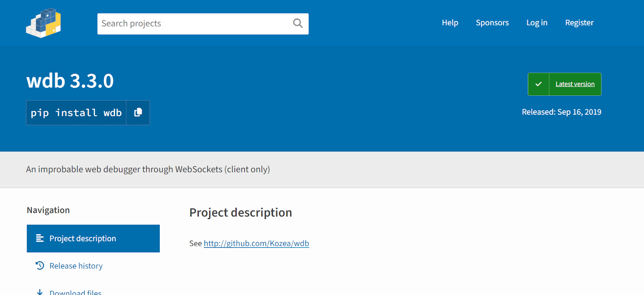Open the Log in page
Image resolution: width=644 pixels, height=295 pixels.
(x=537, y=23)
